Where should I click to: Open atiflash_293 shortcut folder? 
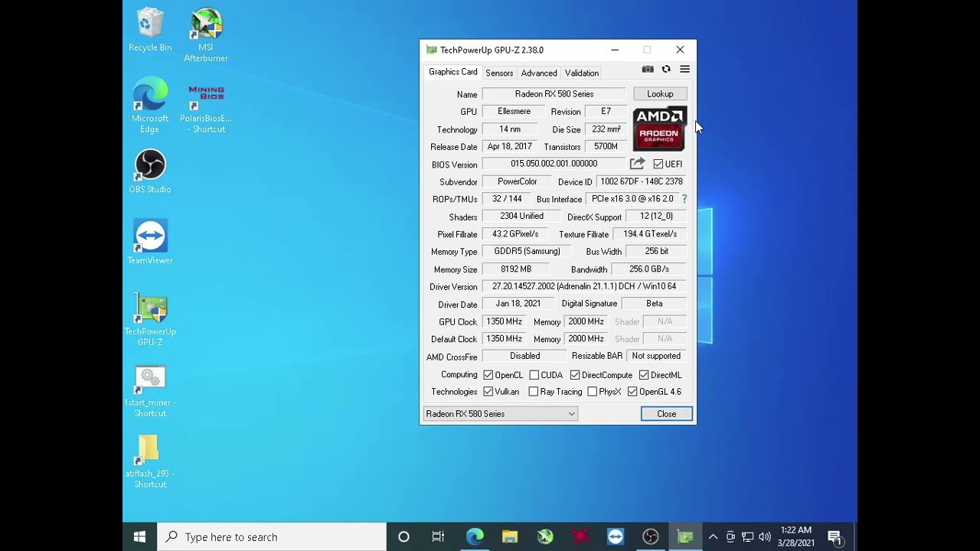click(150, 462)
